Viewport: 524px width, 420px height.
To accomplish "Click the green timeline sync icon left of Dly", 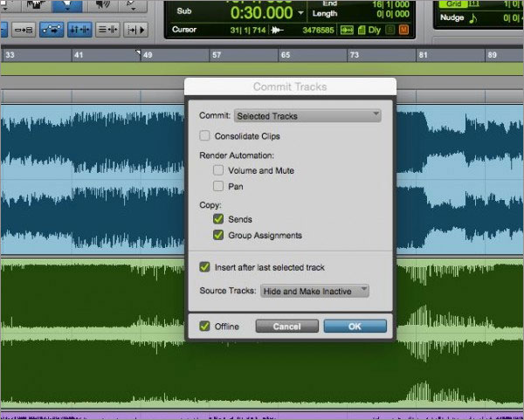I will [346, 31].
